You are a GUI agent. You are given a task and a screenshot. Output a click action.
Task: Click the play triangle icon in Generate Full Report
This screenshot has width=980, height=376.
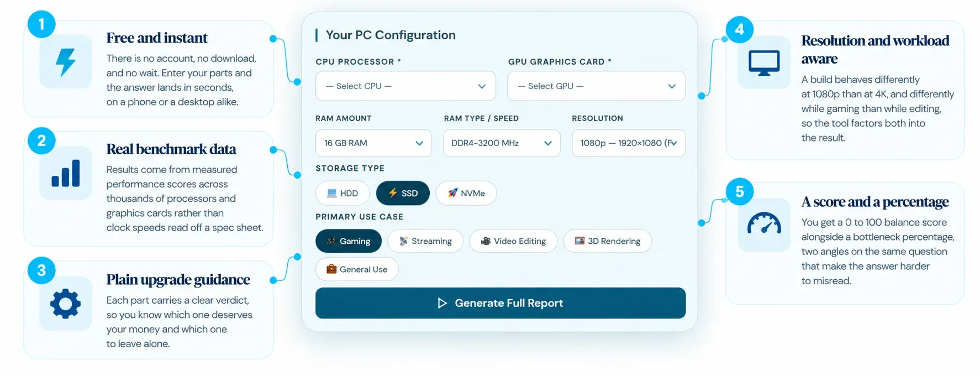click(x=442, y=303)
